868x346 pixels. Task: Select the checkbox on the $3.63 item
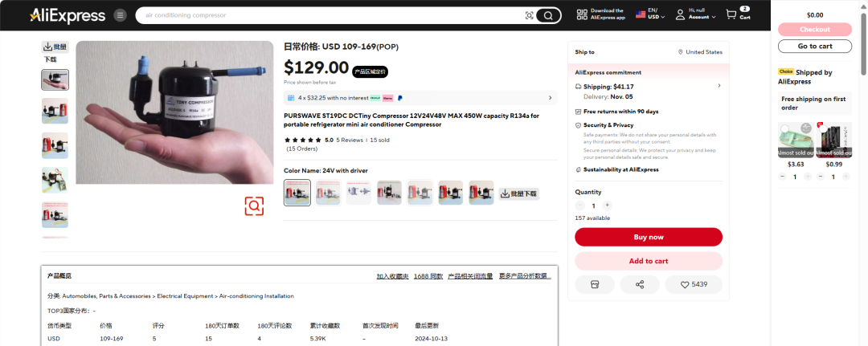[x=784, y=128]
